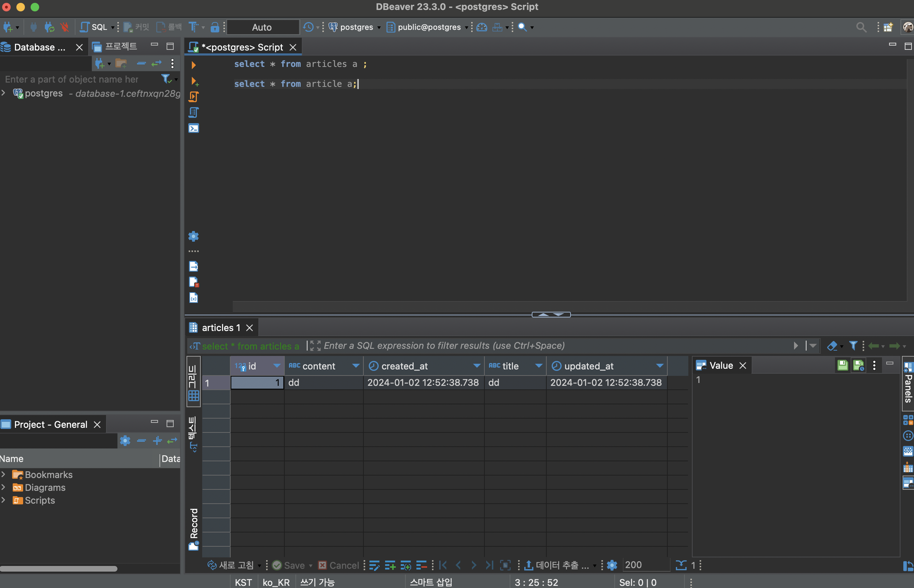
Task: Go to the last result page
Action: click(x=489, y=565)
